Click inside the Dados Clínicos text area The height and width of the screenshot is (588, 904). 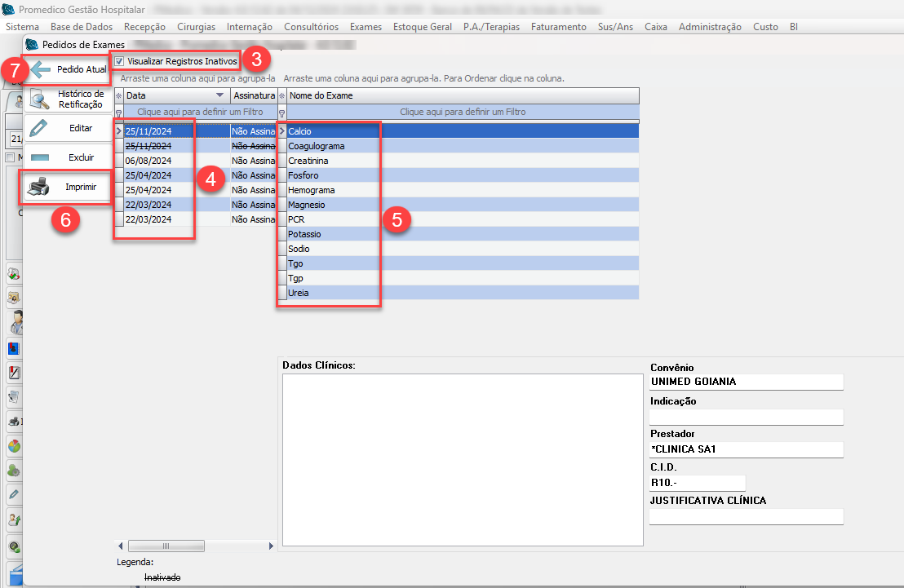(x=462, y=458)
